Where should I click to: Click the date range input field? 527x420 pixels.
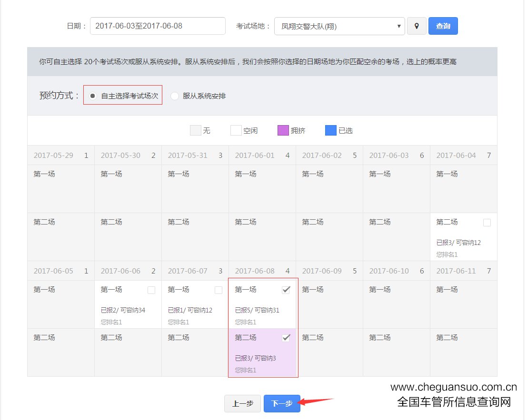158,26
